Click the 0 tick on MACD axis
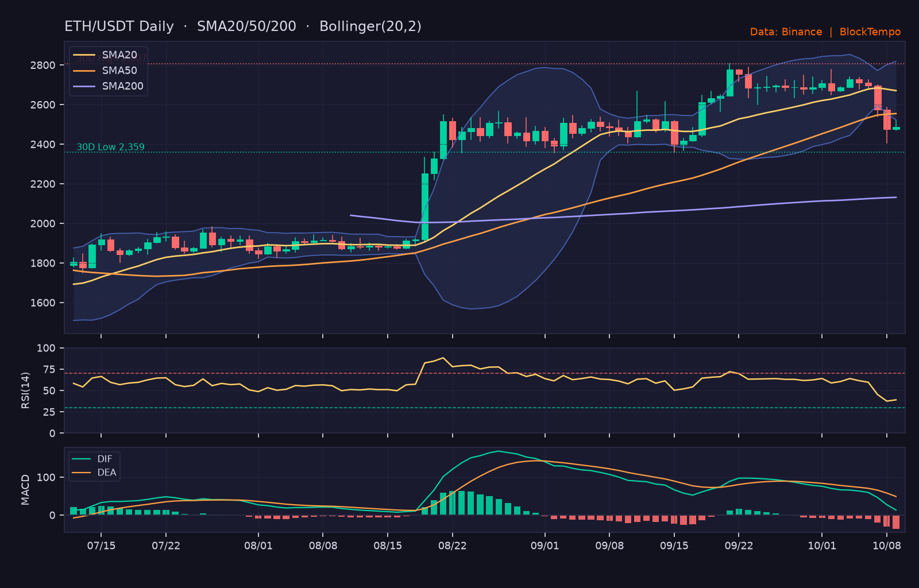 53,515
